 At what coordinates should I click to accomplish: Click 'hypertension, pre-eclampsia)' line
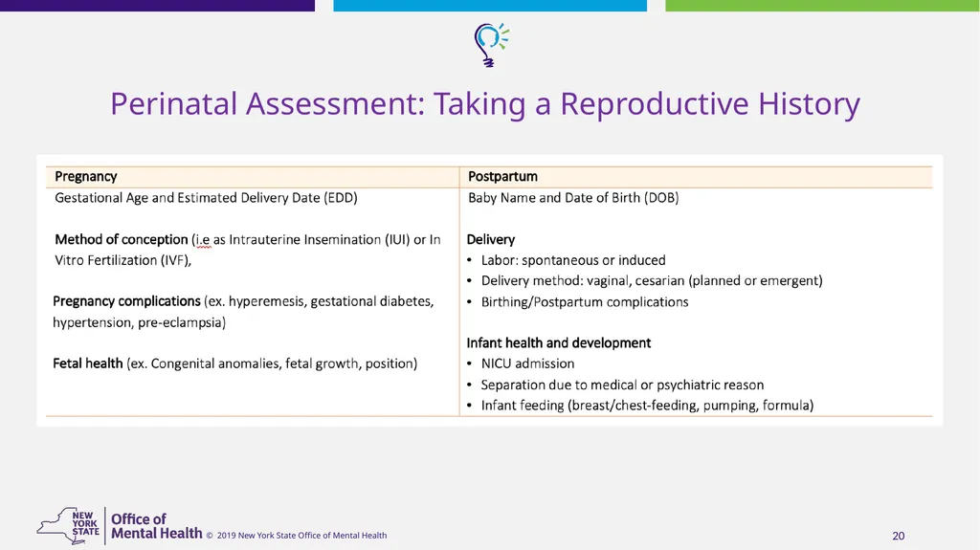pyautogui.click(x=140, y=322)
